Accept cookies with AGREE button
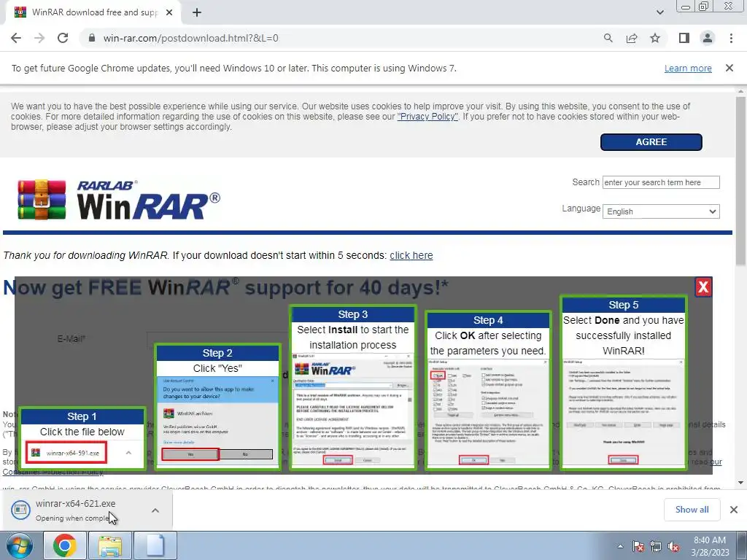 [651, 142]
